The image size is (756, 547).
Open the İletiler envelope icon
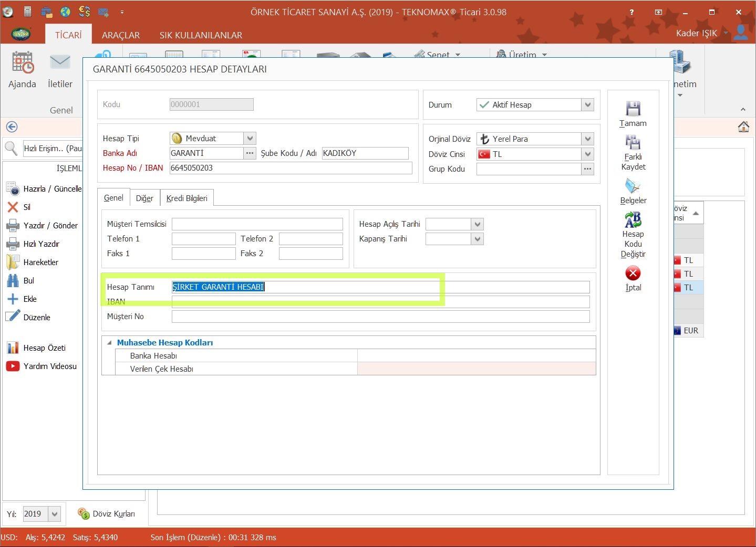[x=60, y=62]
